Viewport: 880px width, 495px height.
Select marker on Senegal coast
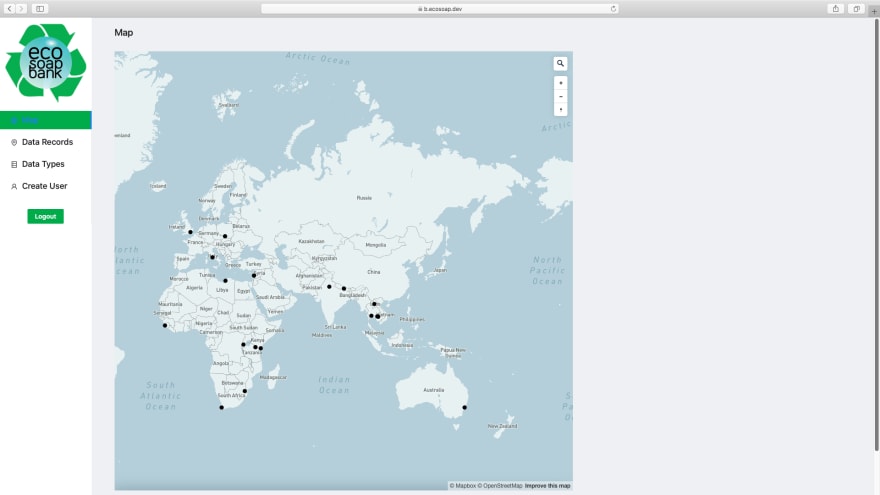[x=164, y=326]
